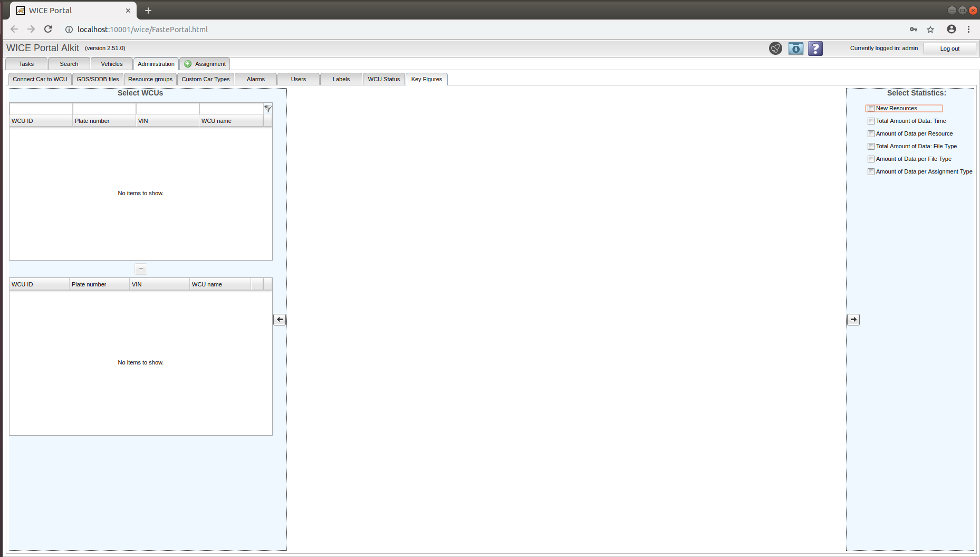The width and height of the screenshot is (980, 557).
Task: Reload the page with browser refresh icon
Action: pos(48,30)
